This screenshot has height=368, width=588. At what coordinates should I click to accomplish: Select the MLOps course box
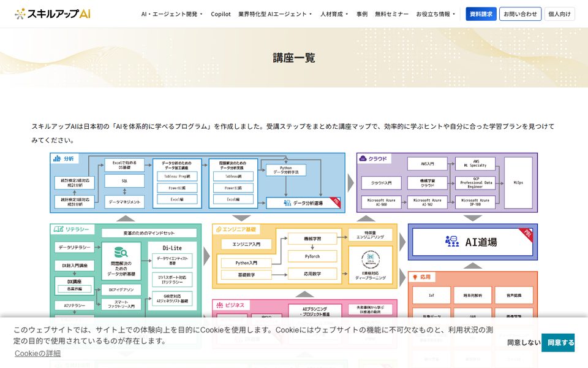[518, 183]
